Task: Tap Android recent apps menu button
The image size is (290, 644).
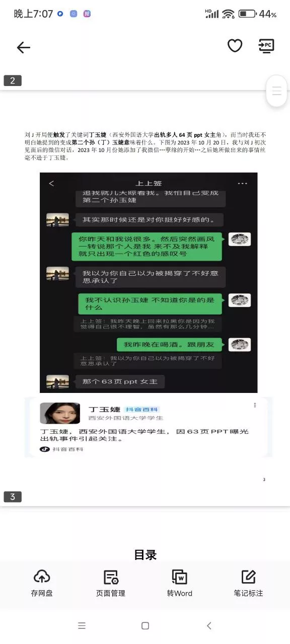Action: [82, 626]
